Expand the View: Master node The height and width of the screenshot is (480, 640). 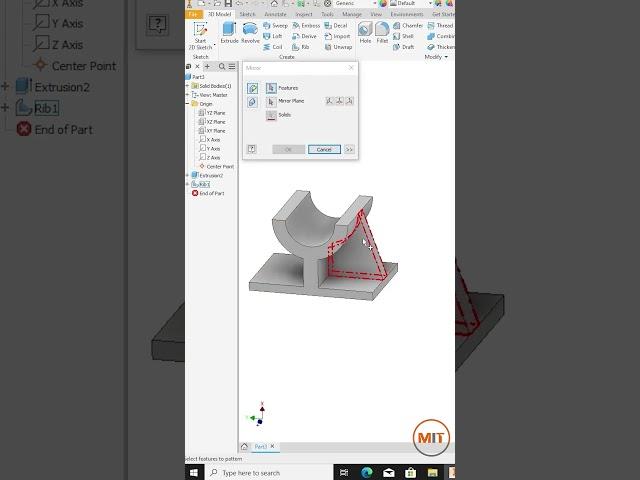click(x=188, y=95)
